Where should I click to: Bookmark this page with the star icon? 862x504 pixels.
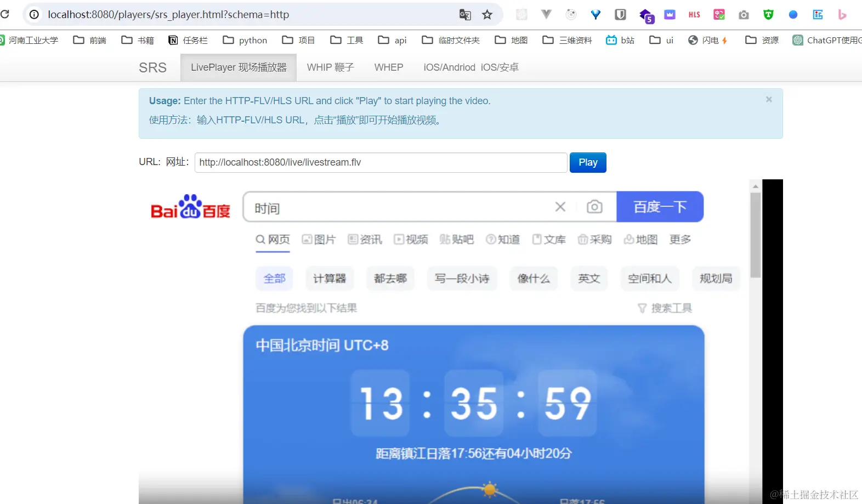(487, 15)
